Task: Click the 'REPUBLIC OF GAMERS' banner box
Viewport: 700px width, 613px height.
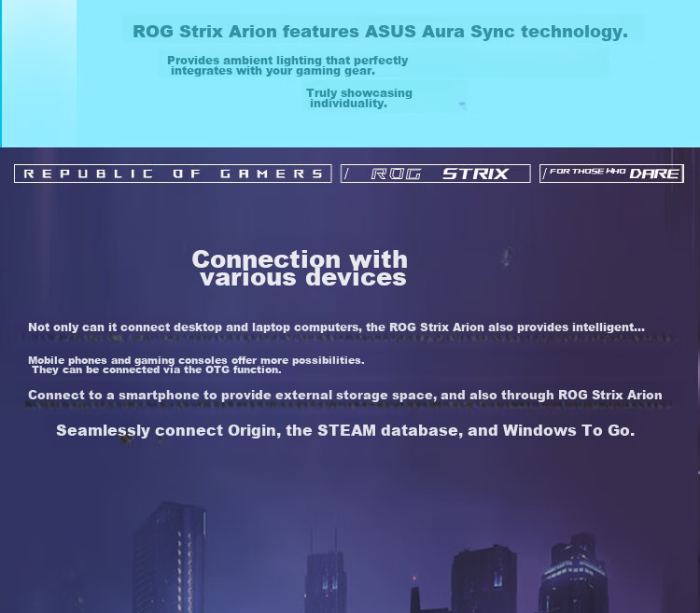Action: [x=173, y=174]
